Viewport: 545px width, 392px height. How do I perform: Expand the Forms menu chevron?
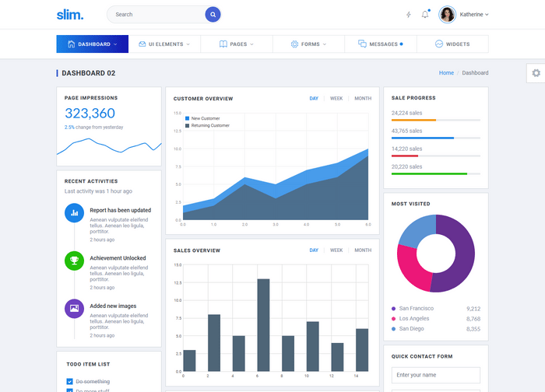325,44
